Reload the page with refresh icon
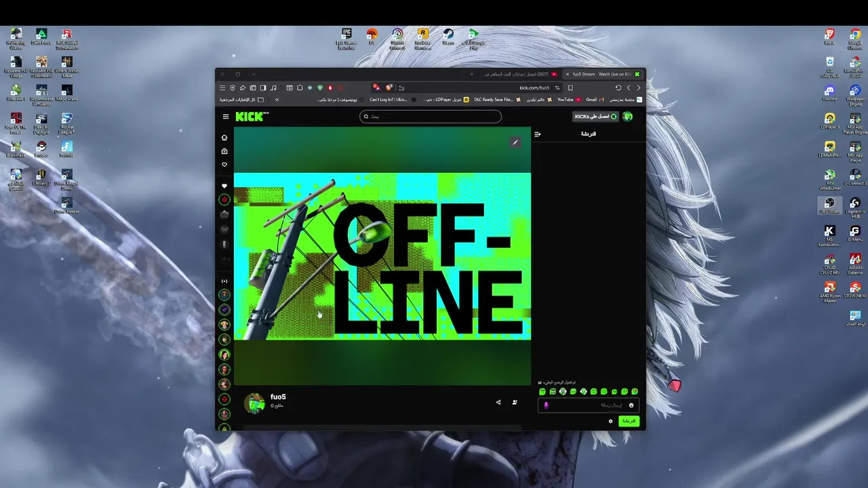 tap(618, 87)
